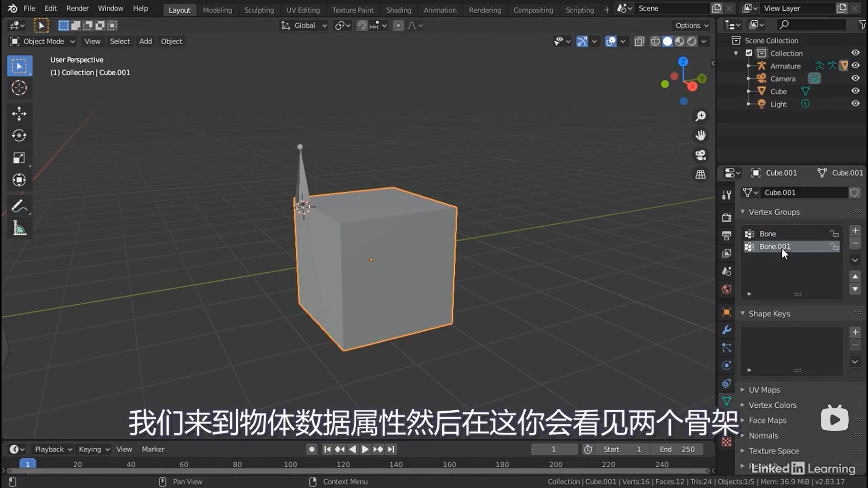Image resolution: width=868 pixels, height=488 pixels.
Task: Open Scene properties tab
Action: (726, 271)
